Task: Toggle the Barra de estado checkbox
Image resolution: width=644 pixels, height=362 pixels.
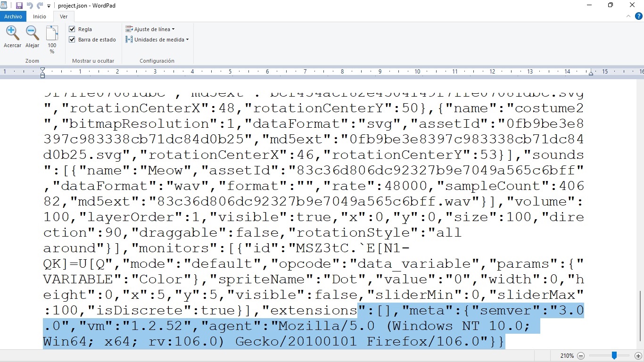Action: click(x=72, y=40)
